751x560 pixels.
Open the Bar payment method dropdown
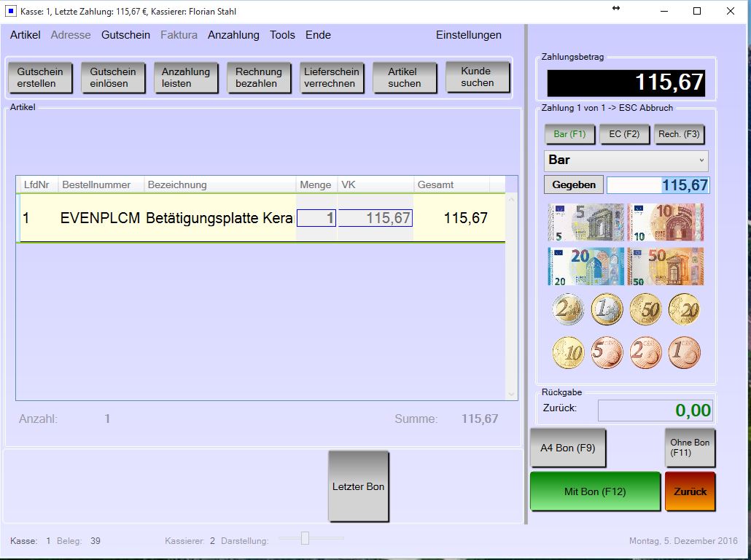click(626, 160)
